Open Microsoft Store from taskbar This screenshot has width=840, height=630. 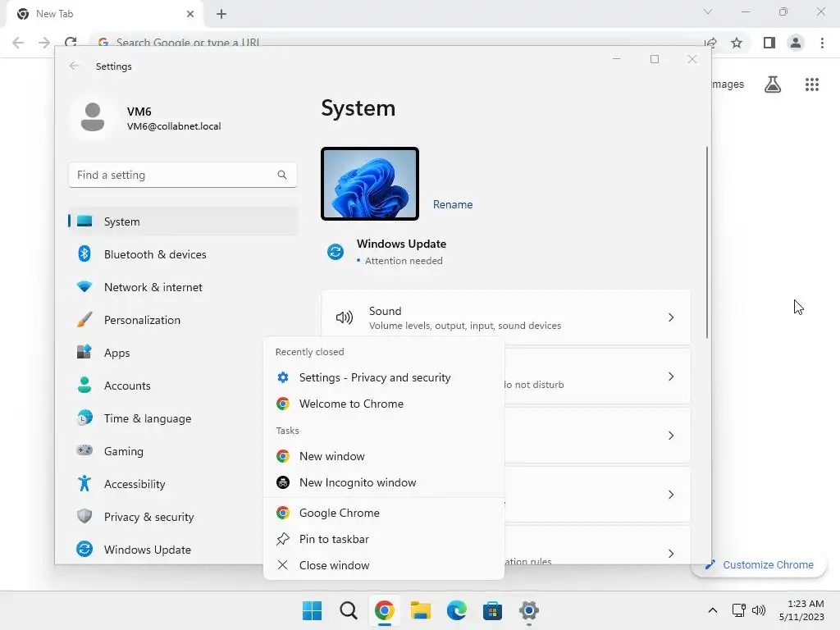click(492, 610)
